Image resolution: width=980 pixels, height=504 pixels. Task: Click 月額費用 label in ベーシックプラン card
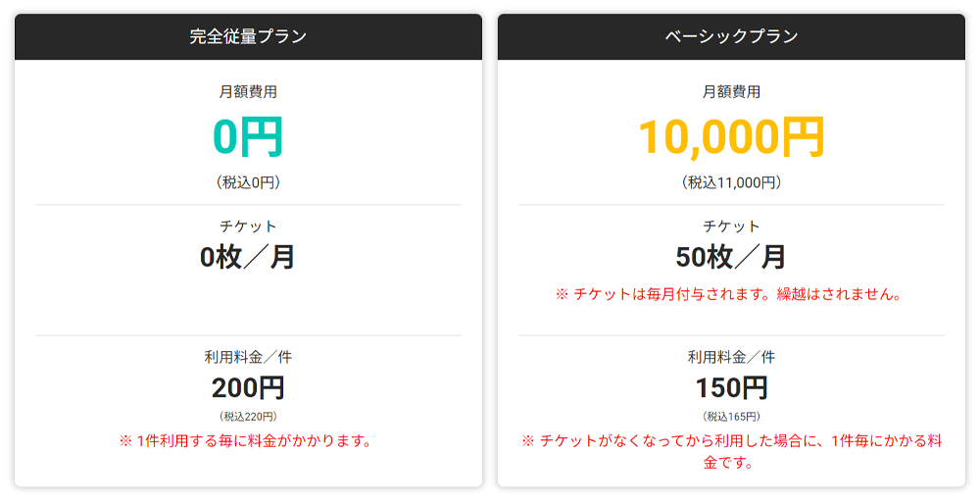point(731,92)
